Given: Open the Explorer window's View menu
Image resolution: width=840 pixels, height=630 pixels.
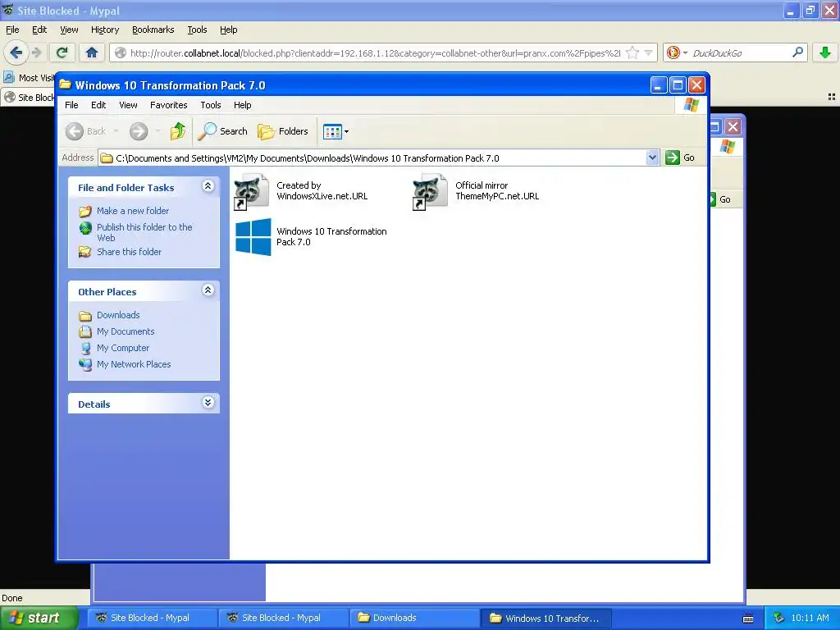Looking at the screenshot, I should click(127, 105).
